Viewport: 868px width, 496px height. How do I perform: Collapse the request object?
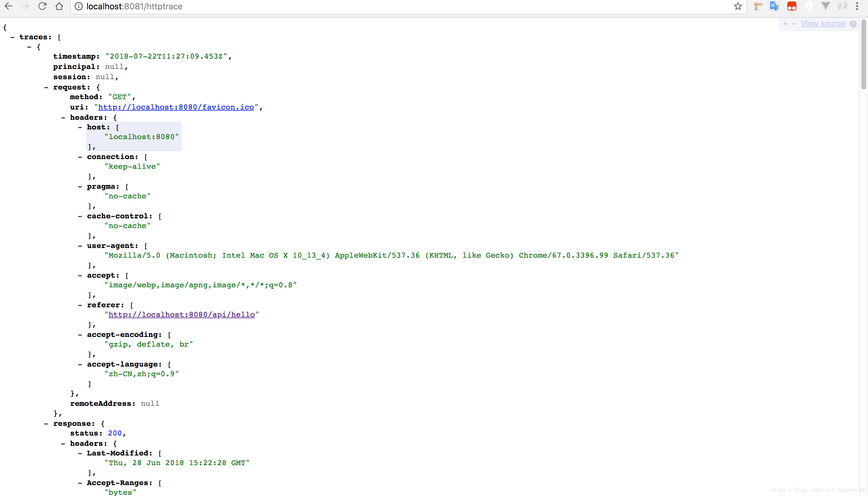[x=46, y=87]
